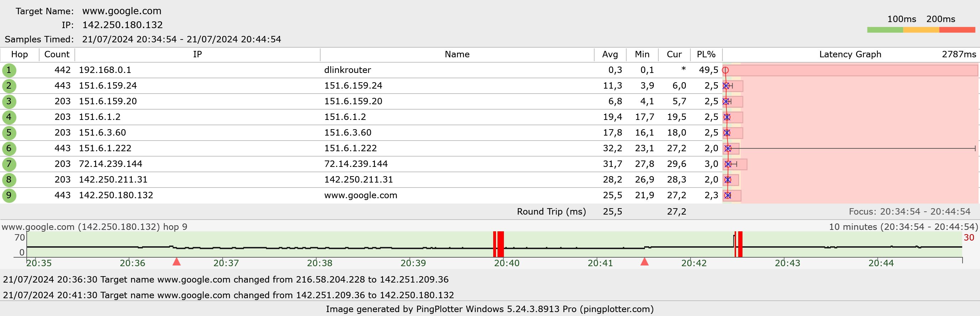Click the 3,0 packet loss for hop 7
Viewport: 980px width, 316px height.
(711, 164)
